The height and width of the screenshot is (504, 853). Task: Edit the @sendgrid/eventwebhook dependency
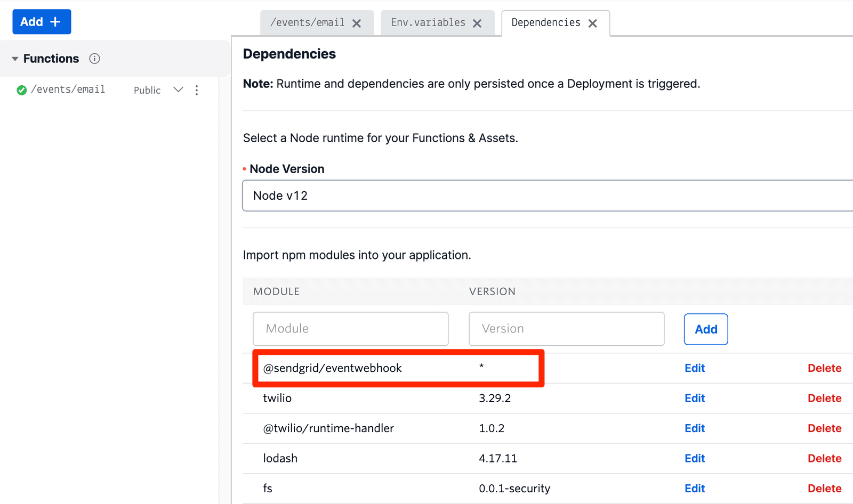pyautogui.click(x=694, y=368)
